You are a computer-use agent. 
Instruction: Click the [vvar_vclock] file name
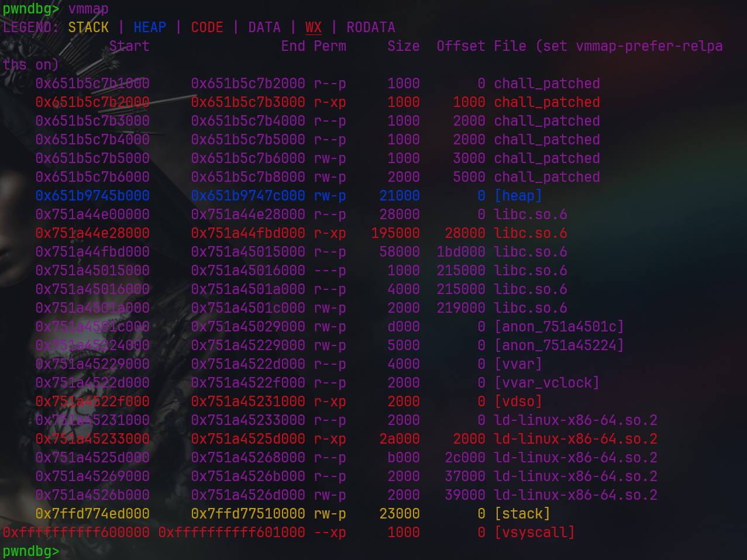(546, 383)
